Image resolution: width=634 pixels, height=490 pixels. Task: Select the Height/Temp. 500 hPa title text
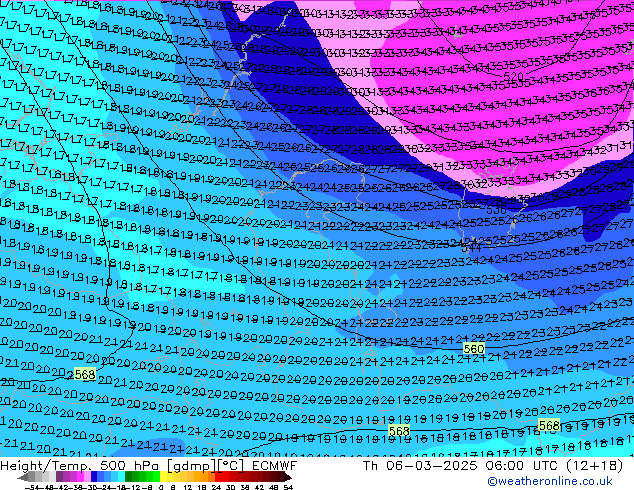click(x=82, y=466)
